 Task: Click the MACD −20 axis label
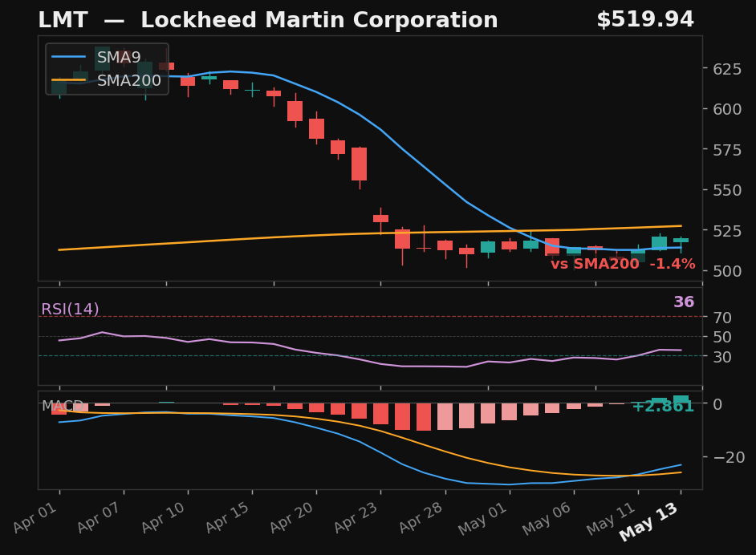(729, 457)
